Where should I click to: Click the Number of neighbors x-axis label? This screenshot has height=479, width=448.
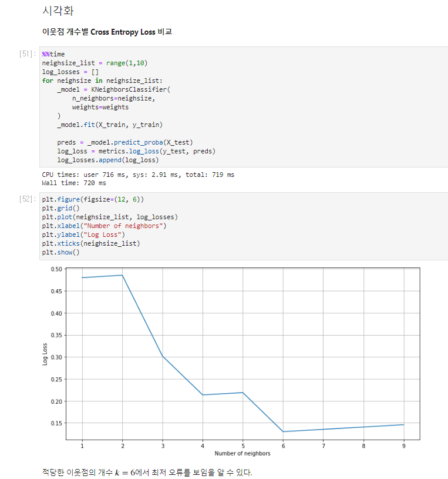[x=242, y=453]
